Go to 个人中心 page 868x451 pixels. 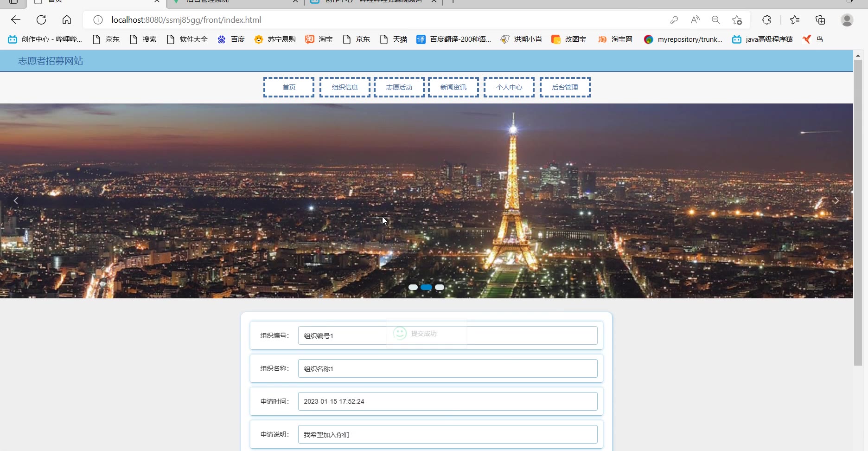(x=509, y=87)
